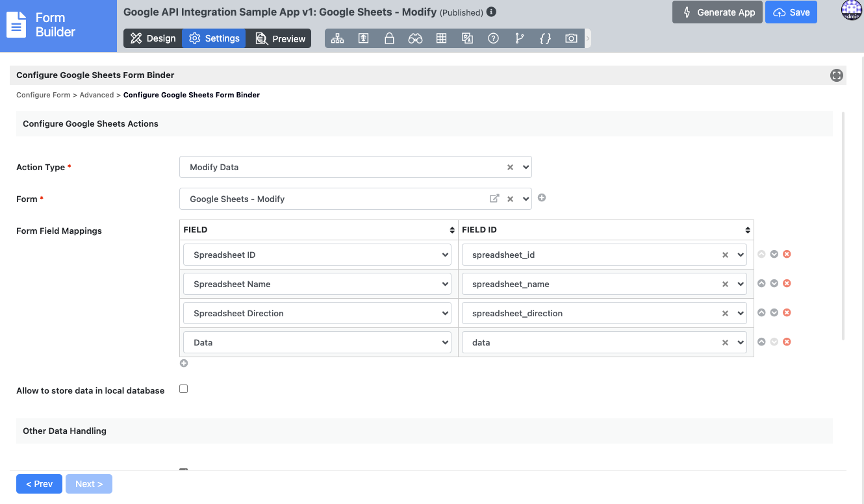Open the Form dropdown showing Google Sheets - Modify
Image resolution: width=864 pixels, height=504 pixels.
(355, 199)
